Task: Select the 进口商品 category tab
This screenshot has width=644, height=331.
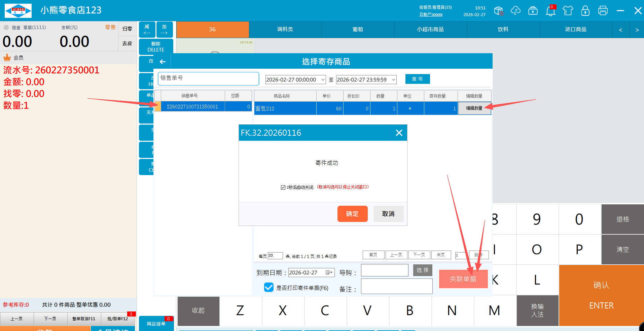Action: [x=576, y=30]
